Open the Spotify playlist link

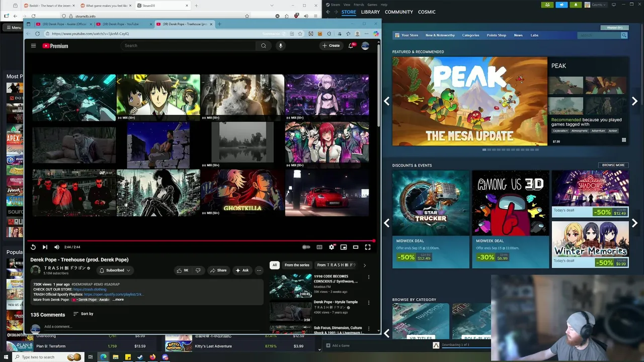point(114,295)
